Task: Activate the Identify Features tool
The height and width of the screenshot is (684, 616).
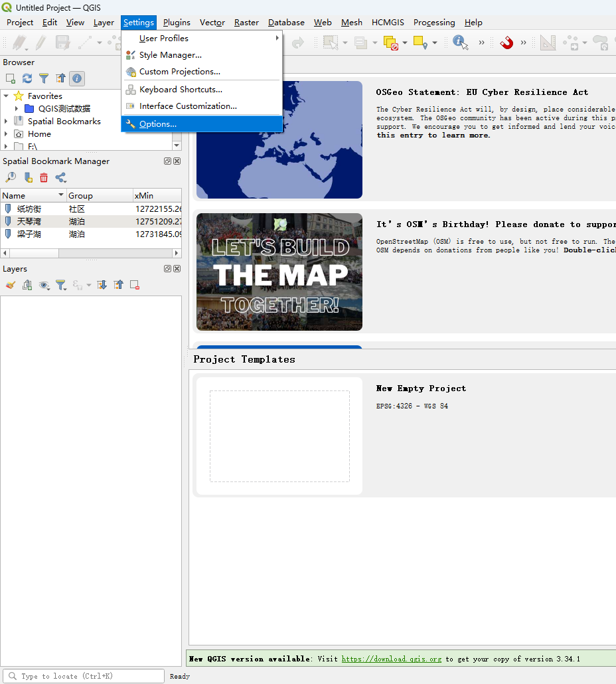Action: tap(460, 43)
